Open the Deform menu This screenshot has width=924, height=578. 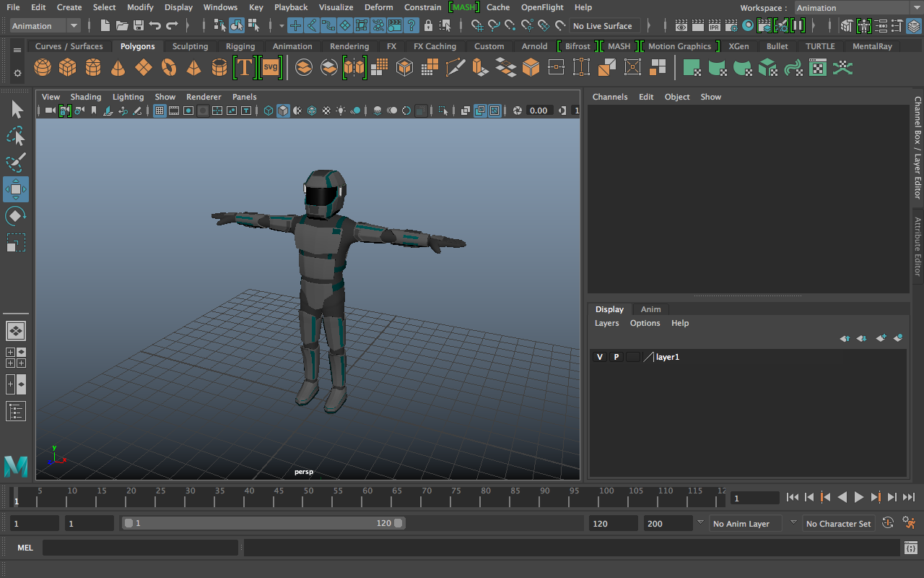click(379, 7)
